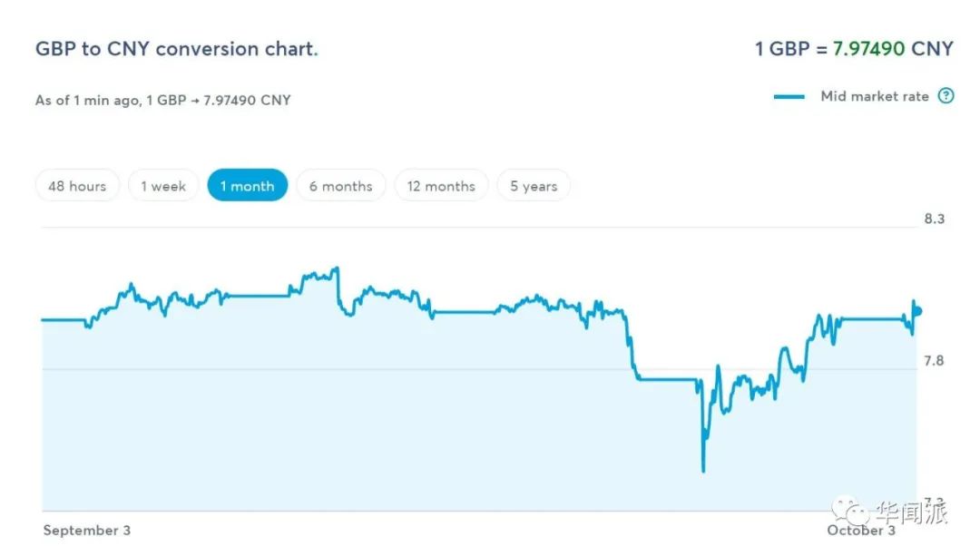Click the "As of 1 min ago" rate text
The height and width of the screenshot is (556, 980).
tap(163, 100)
